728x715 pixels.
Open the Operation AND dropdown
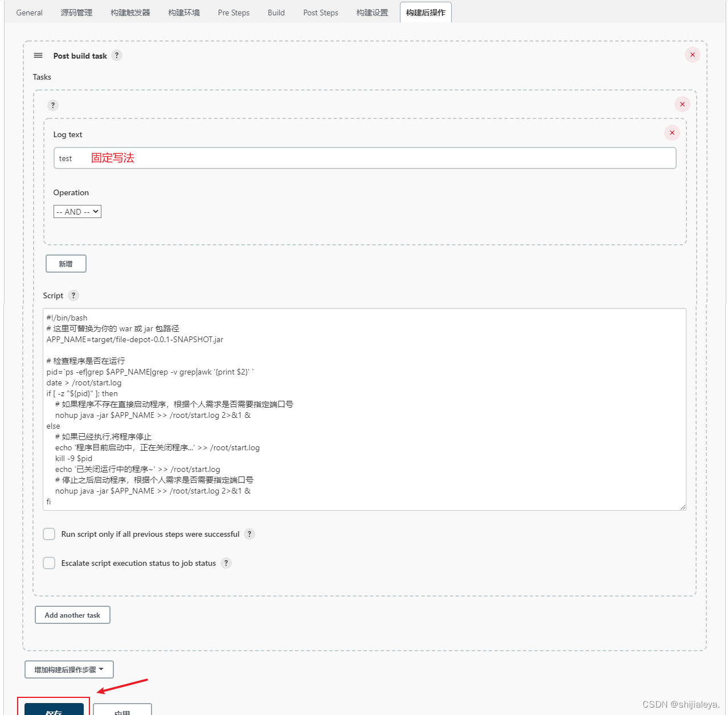[77, 212]
